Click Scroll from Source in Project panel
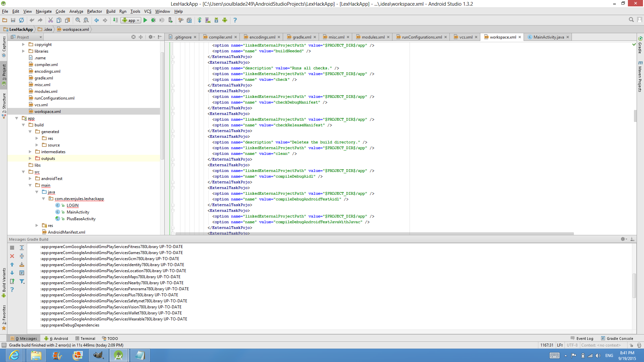 pos(133,37)
